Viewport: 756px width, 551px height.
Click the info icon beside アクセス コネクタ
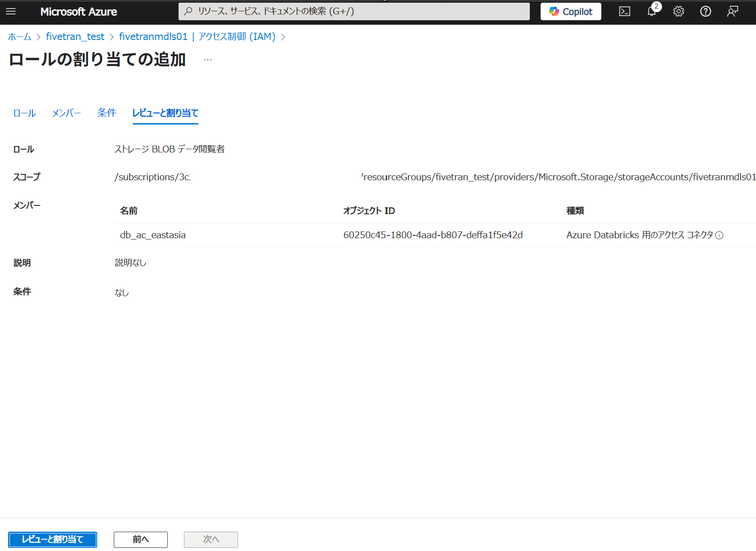tap(719, 236)
